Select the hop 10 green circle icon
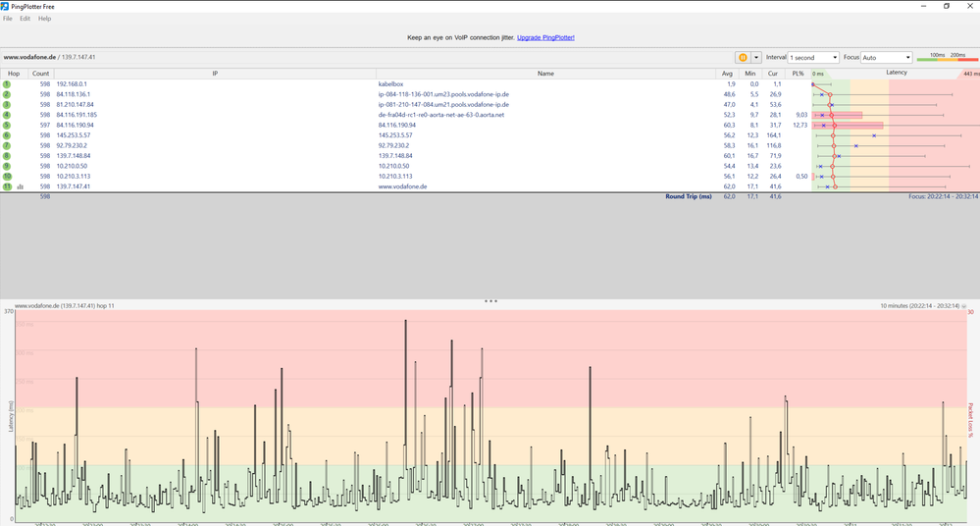The width and height of the screenshot is (980, 526). click(7, 177)
